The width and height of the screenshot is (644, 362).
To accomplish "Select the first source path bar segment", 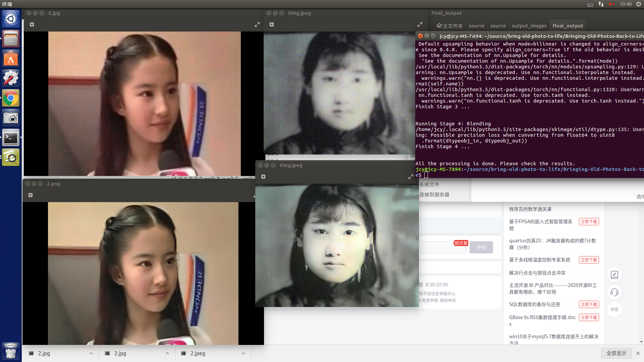I will click(x=476, y=26).
